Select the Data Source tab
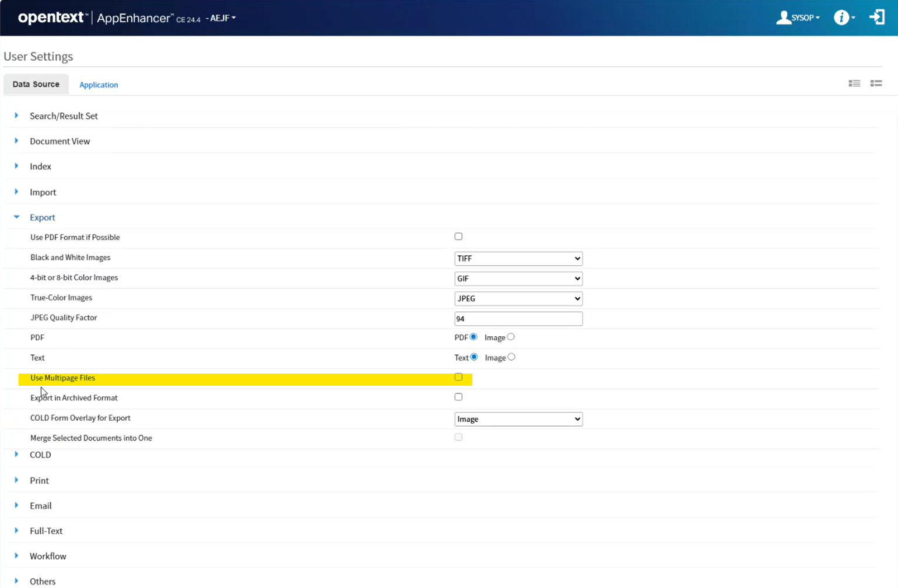The width and height of the screenshot is (898, 588). point(36,84)
